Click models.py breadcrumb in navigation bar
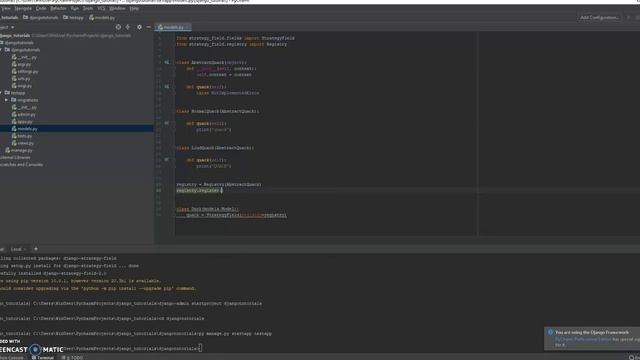This screenshot has width=640, height=360. 102,18
